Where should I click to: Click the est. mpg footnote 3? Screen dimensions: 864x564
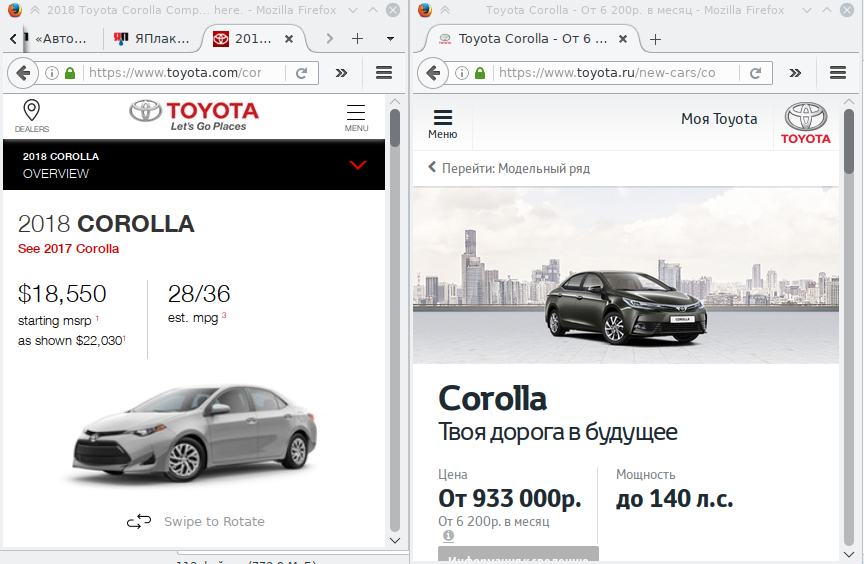point(224,316)
